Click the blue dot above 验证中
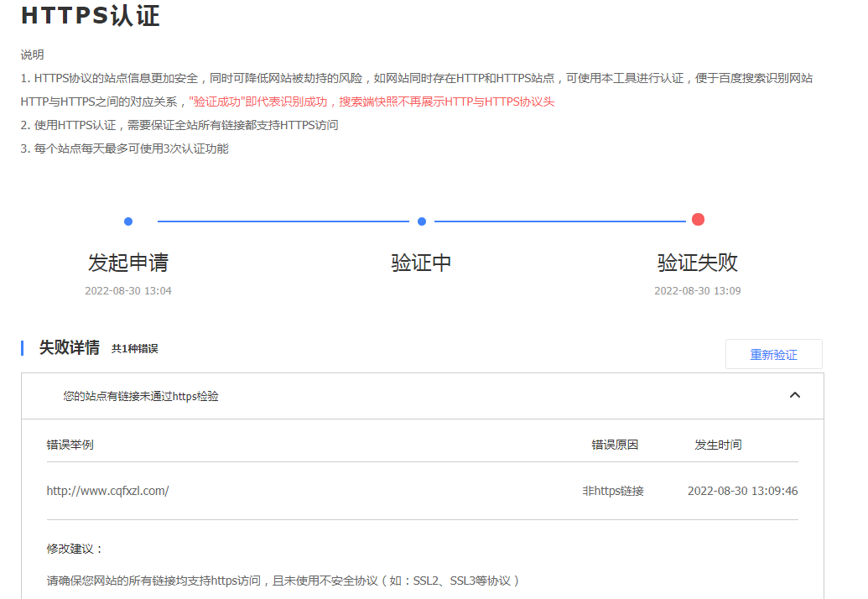 click(422, 221)
